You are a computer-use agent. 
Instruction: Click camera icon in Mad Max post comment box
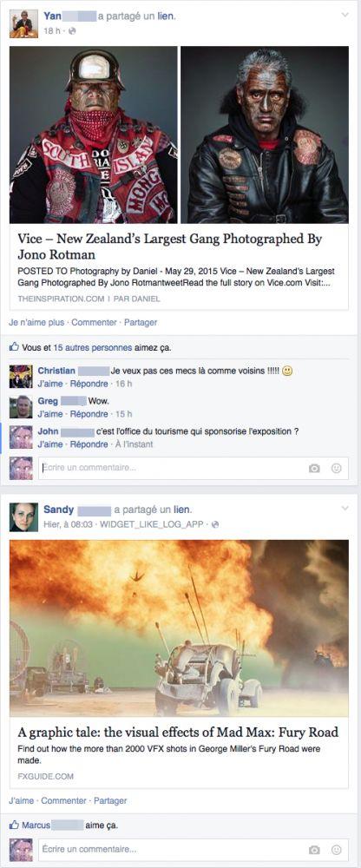pos(314,849)
